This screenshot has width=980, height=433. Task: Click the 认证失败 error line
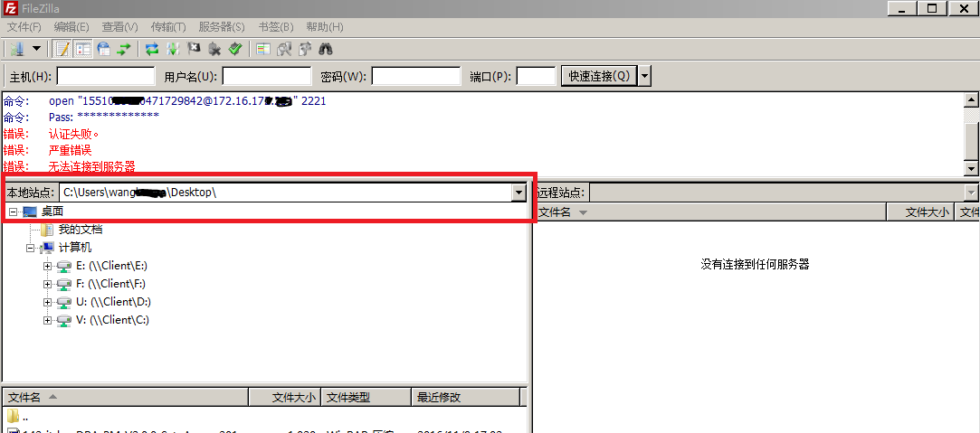tap(74, 134)
